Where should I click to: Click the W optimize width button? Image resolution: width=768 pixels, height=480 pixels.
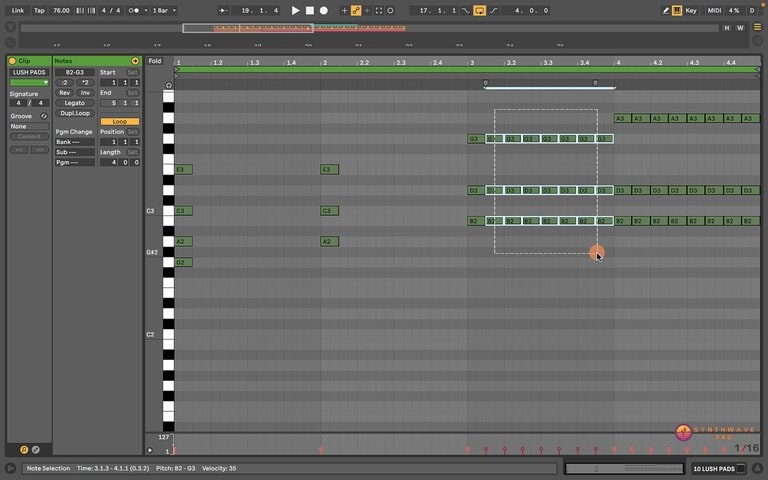740,28
